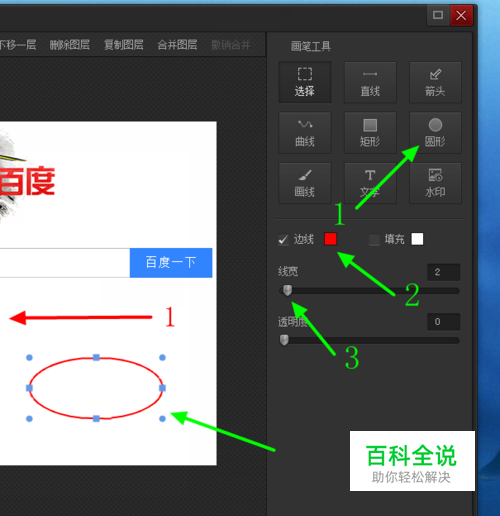500x516 pixels.
Task: Select the 水印 watermark tool
Action: click(435, 183)
